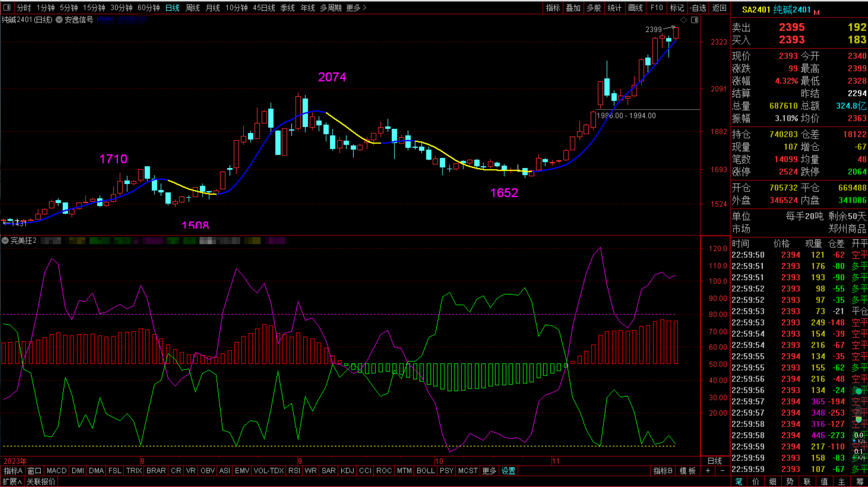Open 关联报价 related quotes
This screenshot has width=868, height=487.
coord(41,482)
